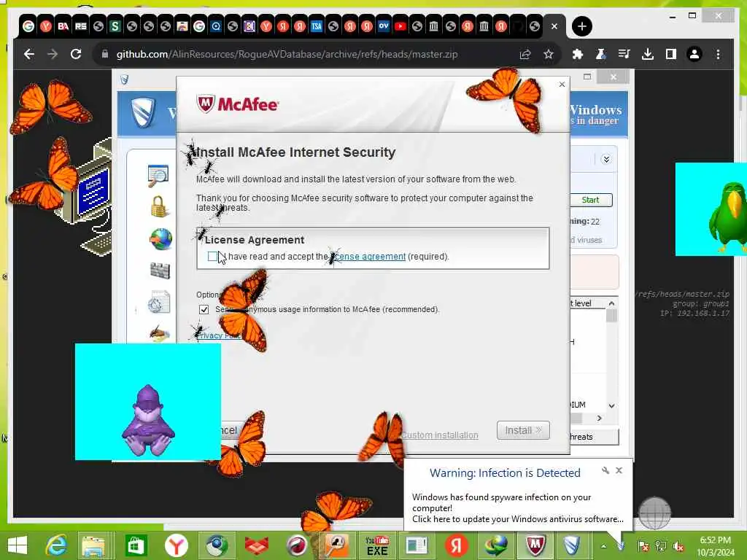Close the active browser tab
This screenshot has height=560, width=747.
pyautogui.click(x=554, y=26)
